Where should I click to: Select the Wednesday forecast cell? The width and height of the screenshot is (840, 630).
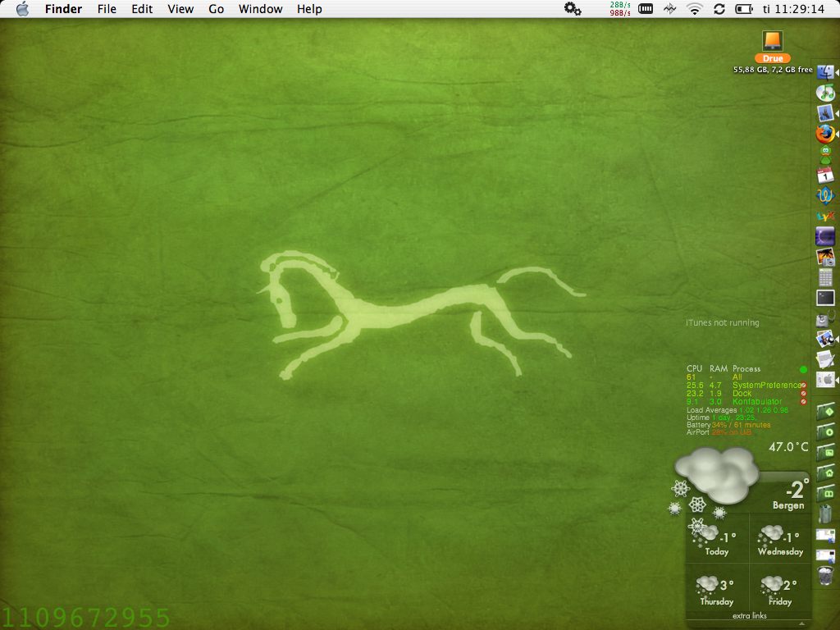click(781, 540)
